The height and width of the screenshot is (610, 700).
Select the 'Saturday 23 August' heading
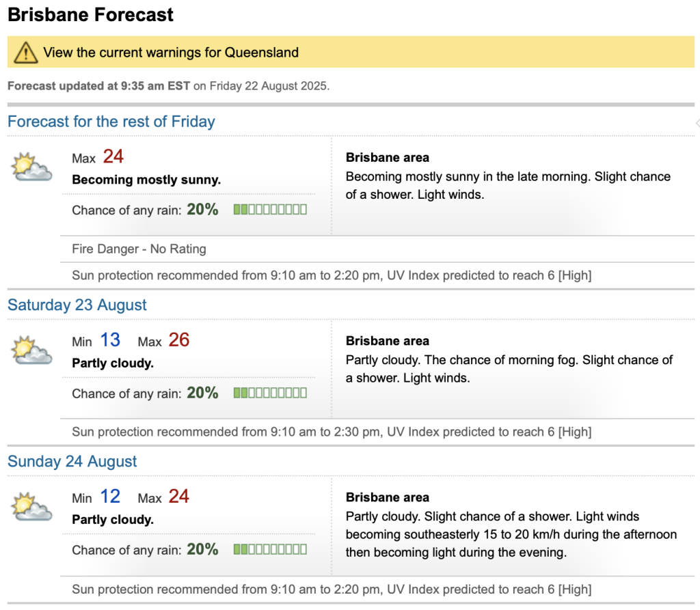coord(77,305)
